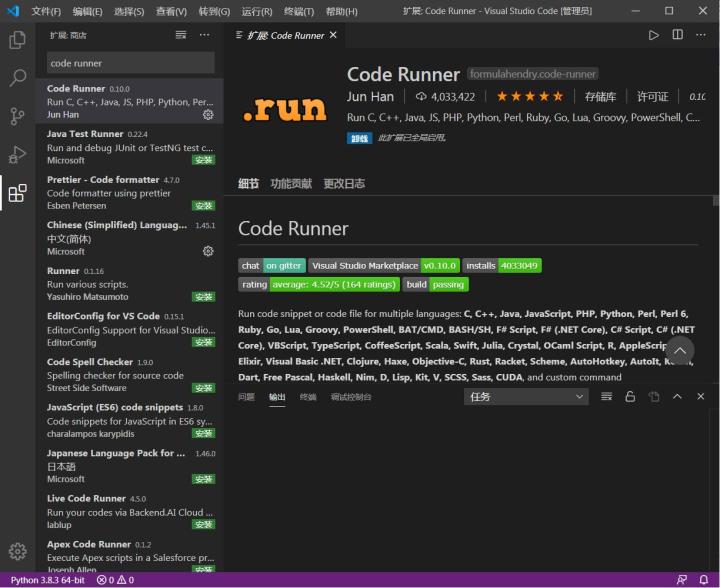
Task: Open the Explorer view in activity bar
Action: (x=17, y=40)
